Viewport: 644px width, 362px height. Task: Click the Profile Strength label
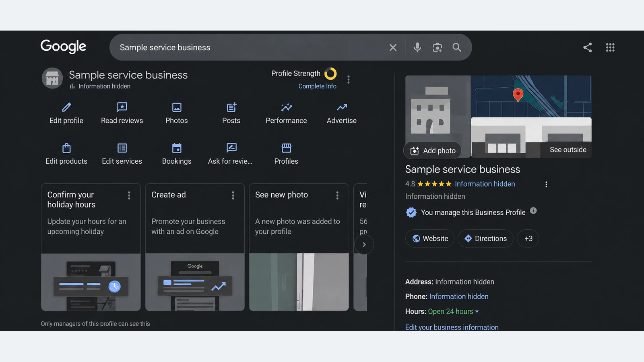pos(296,73)
